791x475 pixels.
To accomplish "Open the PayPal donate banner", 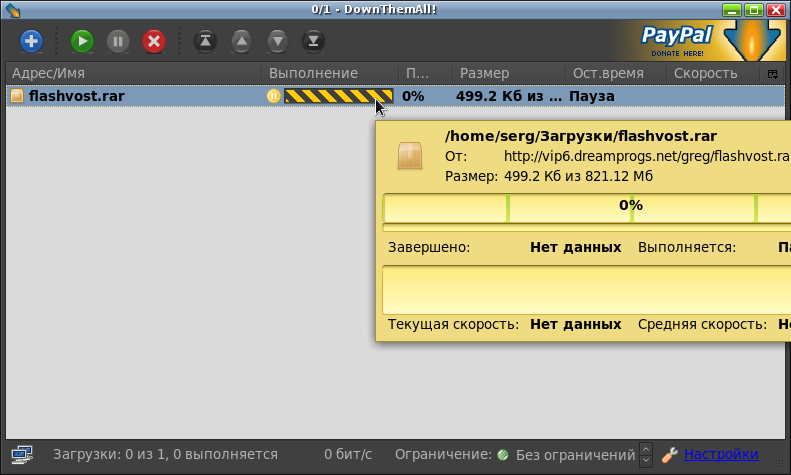I will tap(701, 41).
